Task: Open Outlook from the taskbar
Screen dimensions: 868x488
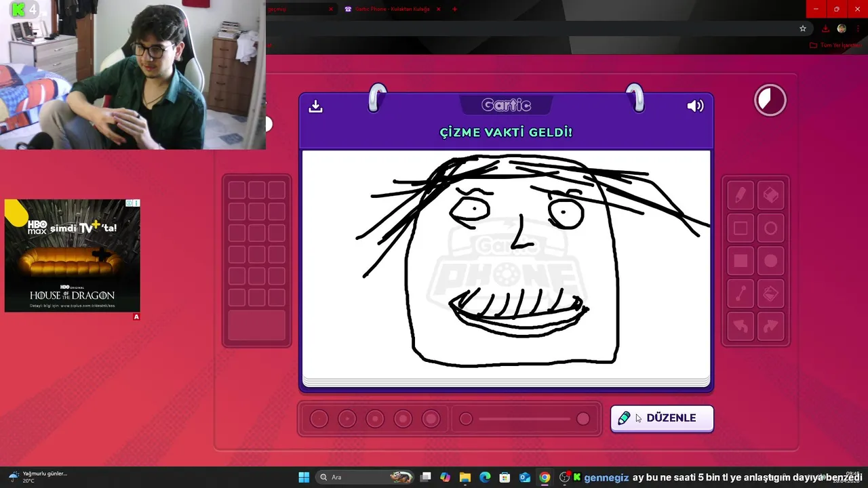Action: [x=525, y=477]
